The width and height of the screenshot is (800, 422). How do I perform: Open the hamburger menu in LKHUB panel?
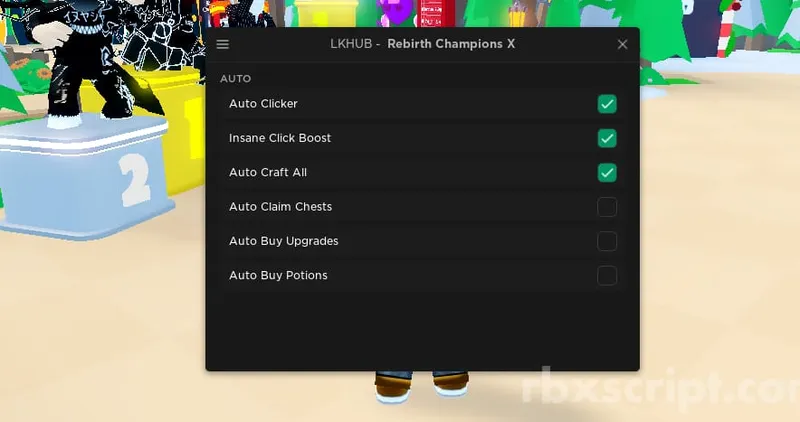point(222,44)
